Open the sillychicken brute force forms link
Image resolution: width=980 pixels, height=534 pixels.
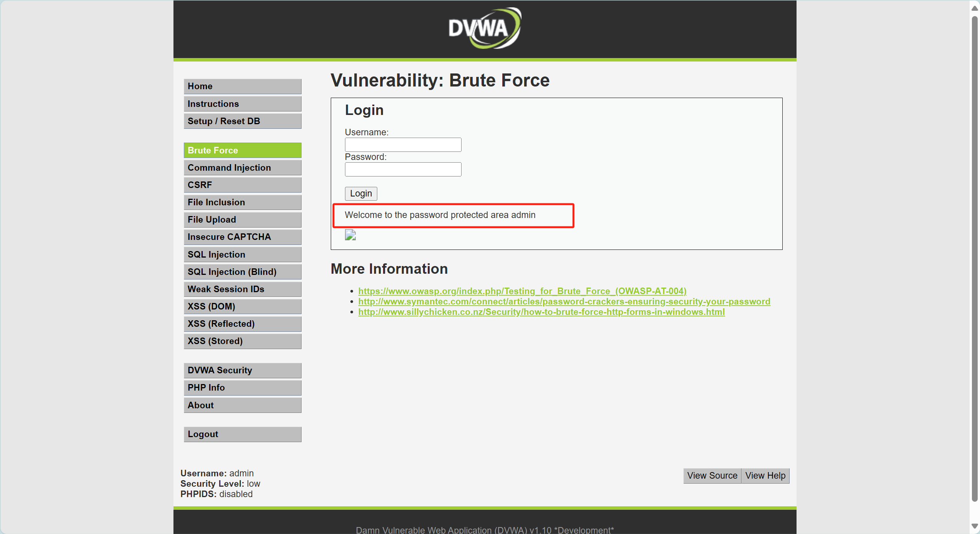pos(541,312)
